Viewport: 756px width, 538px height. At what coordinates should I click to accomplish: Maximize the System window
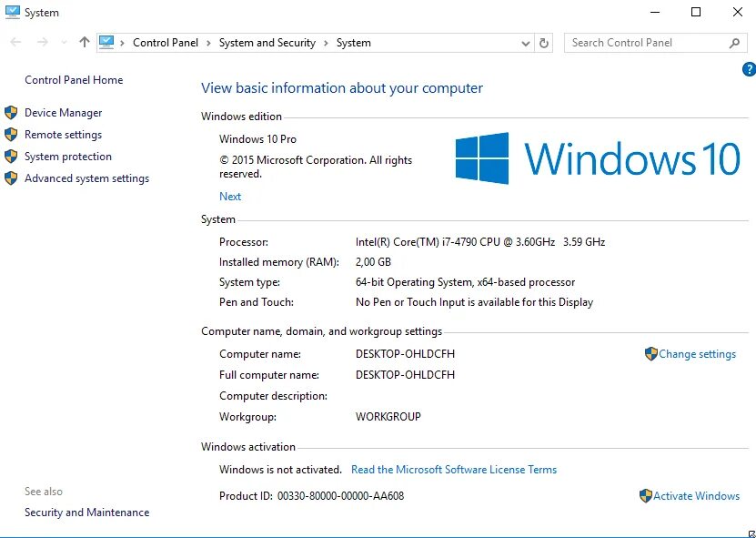(x=696, y=12)
